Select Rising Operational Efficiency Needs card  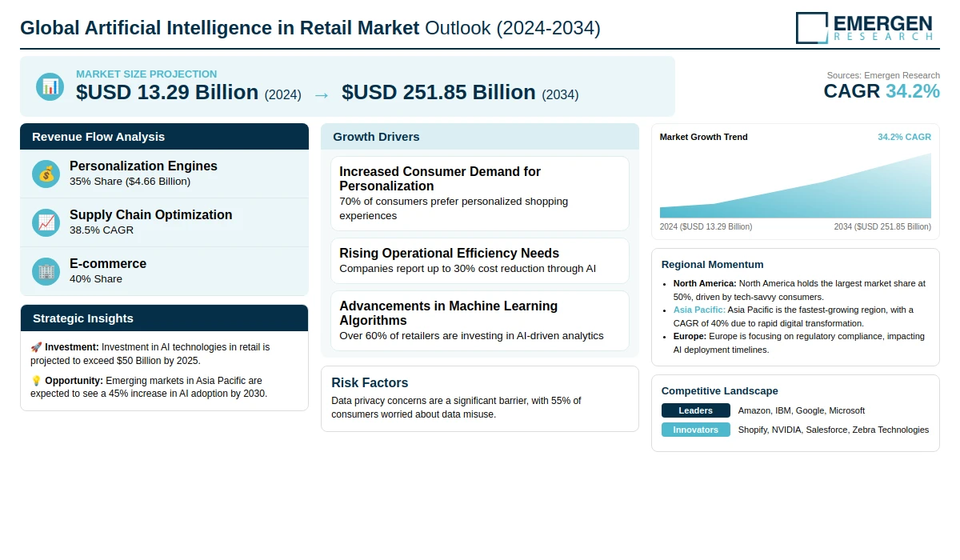[x=479, y=261]
